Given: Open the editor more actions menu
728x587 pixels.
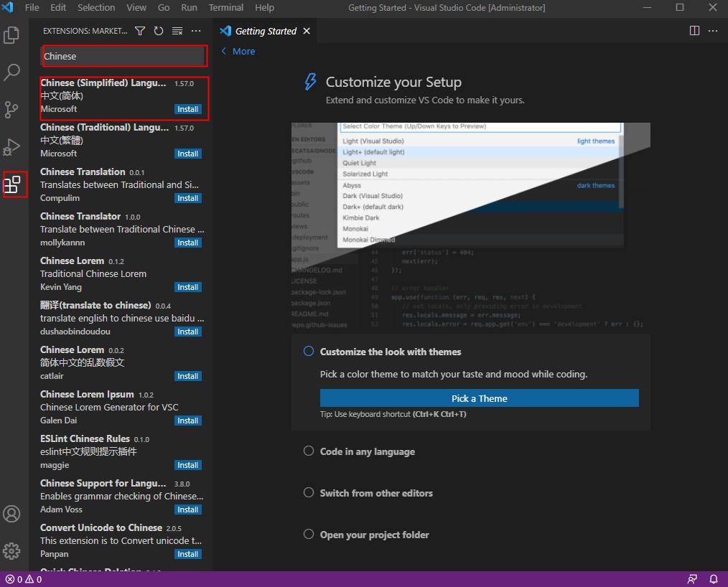Looking at the screenshot, I should coord(713,30).
